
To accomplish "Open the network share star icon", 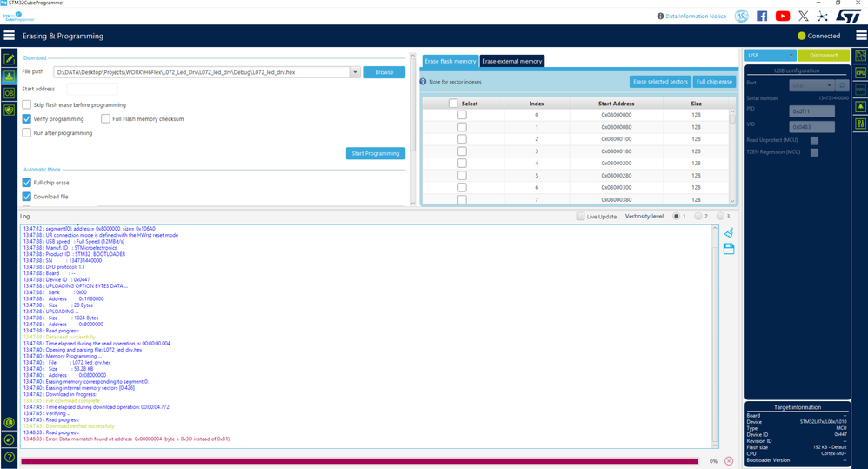I will (x=822, y=16).
